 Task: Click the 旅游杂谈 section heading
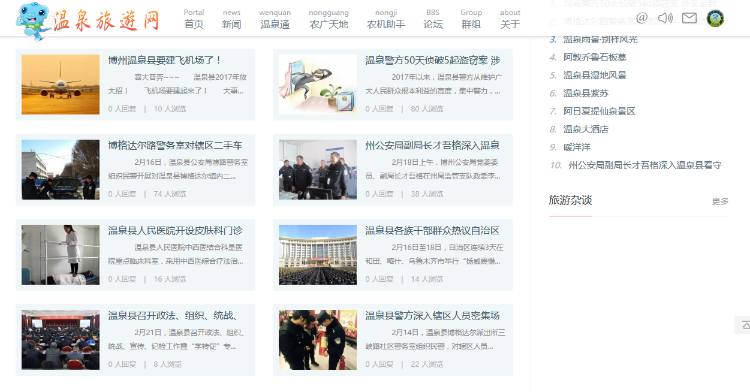(570, 200)
